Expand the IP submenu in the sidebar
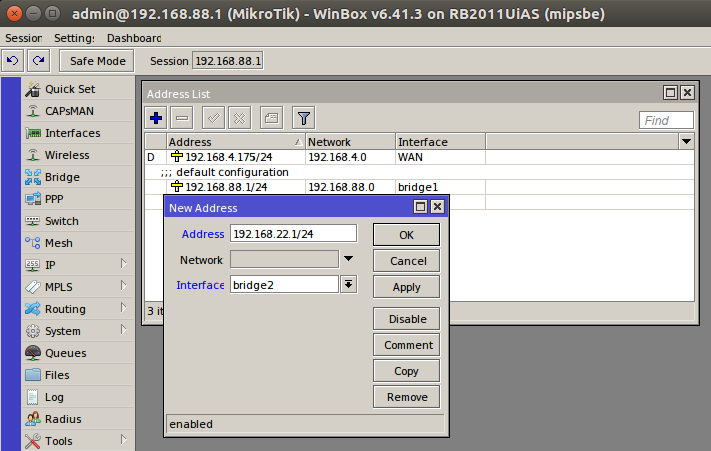The image size is (711, 451). (124, 265)
